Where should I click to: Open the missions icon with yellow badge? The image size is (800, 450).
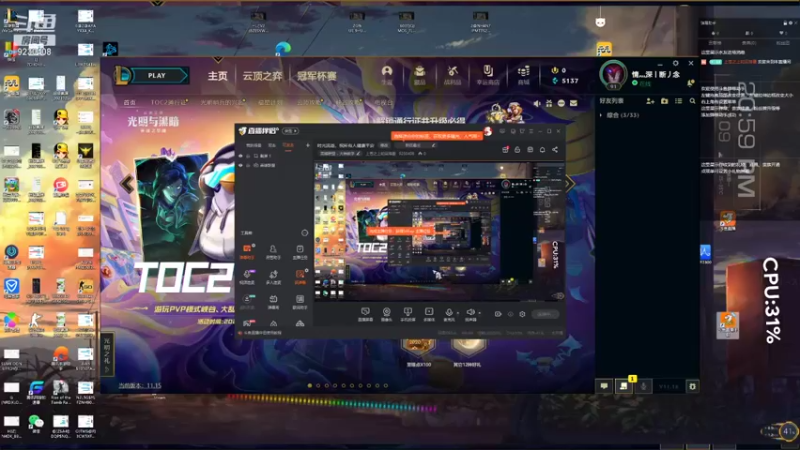(x=623, y=386)
